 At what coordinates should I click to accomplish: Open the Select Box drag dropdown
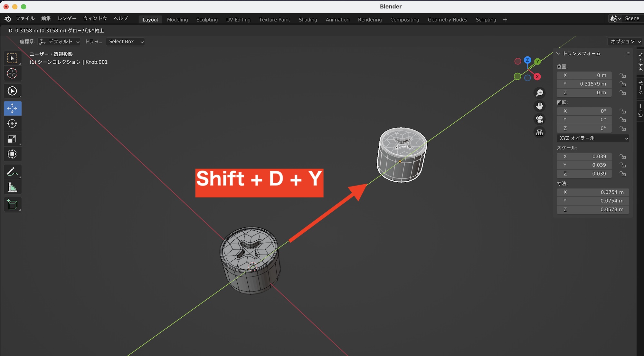pyautogui.click(x=126, y=42)
